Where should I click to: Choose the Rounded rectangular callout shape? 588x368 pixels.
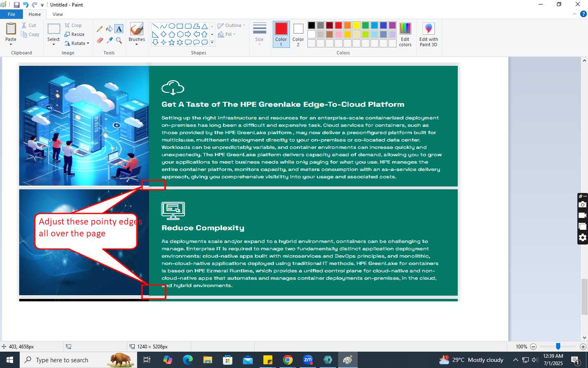(x=188, y=43)
